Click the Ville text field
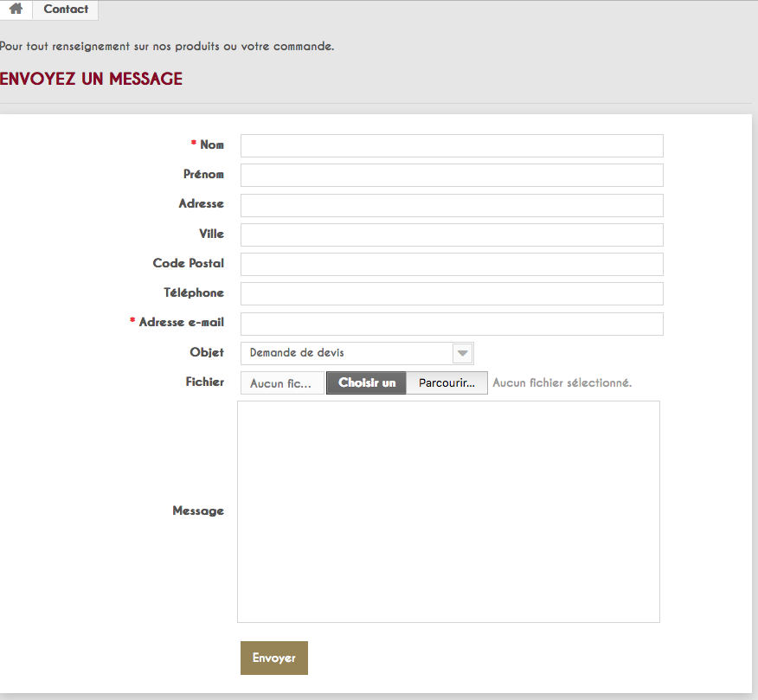The height and width of the screenshot is (700, 758). coord(452,234)
